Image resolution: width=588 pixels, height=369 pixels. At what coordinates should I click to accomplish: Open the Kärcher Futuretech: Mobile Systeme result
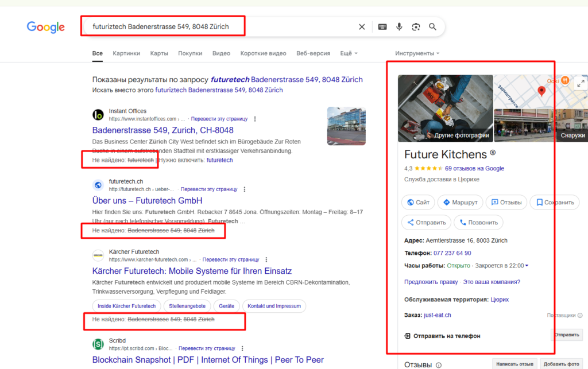[x=192, y=271]
